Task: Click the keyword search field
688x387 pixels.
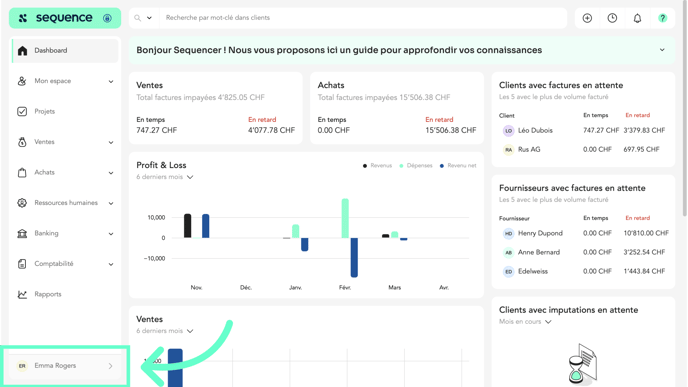Action: [x=362, y=18]
